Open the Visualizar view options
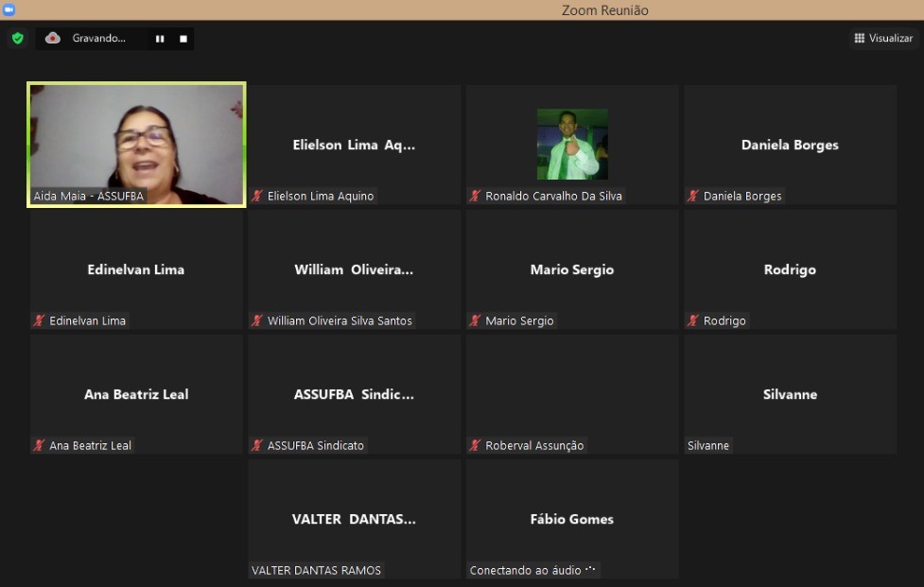 [883, 39]
